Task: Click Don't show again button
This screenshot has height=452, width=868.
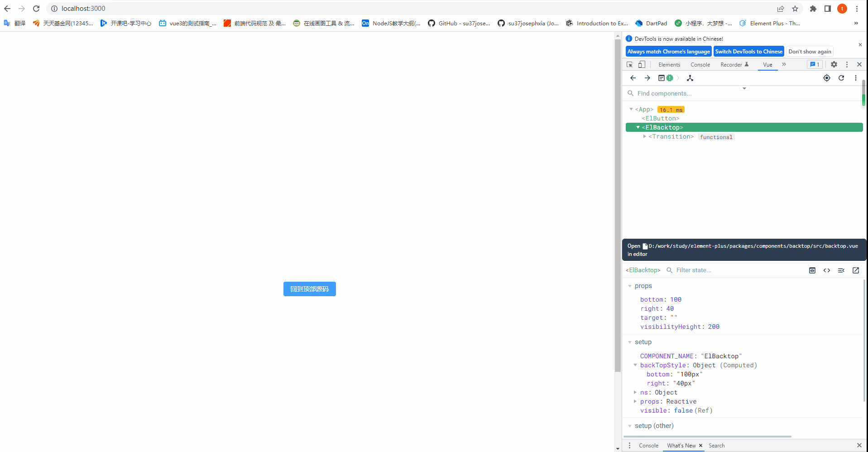Action: click(810, 52)
